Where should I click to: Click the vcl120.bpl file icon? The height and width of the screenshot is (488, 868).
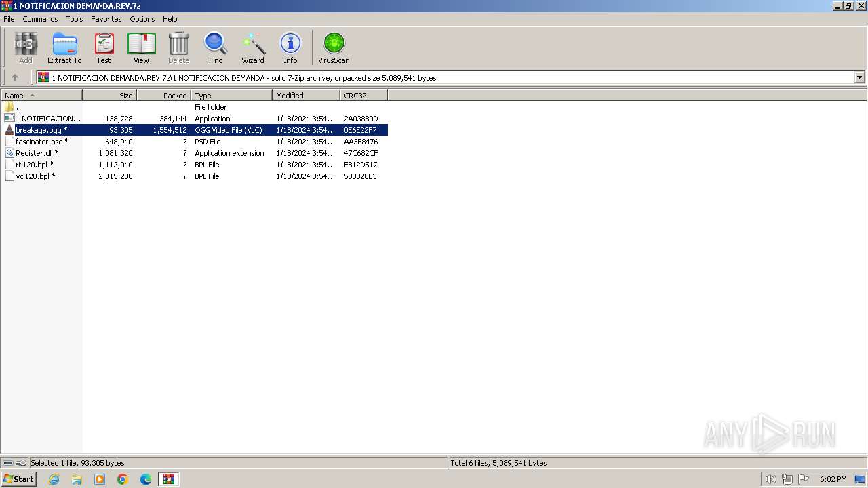pos(9,176)
